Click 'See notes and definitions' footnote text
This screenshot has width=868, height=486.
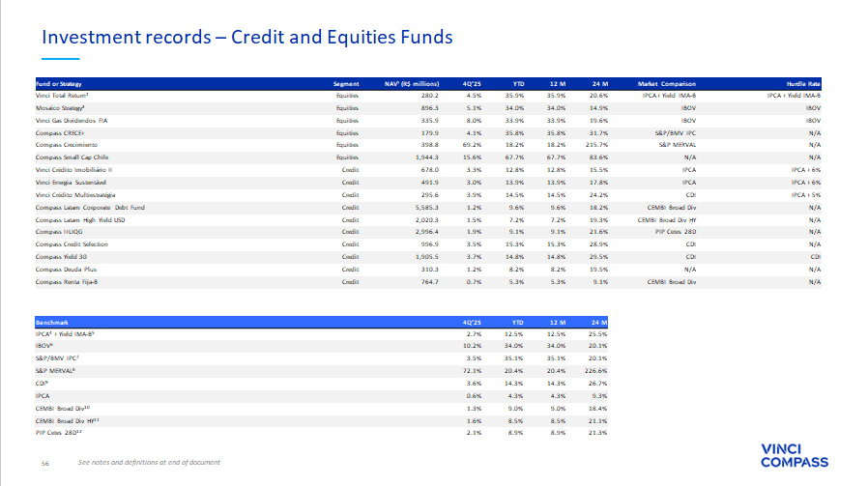click(x=149, y=463)
